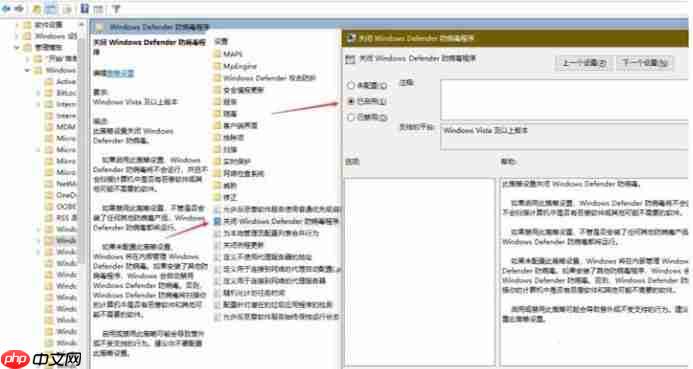Select the Active tree item
This screenshot has width=693, height=369.
click(66, 81)
